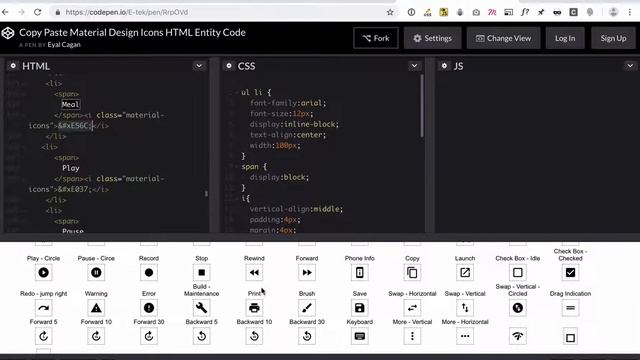
Task: Click the Pause - Circle icon
Action: [x=96, y=273]
